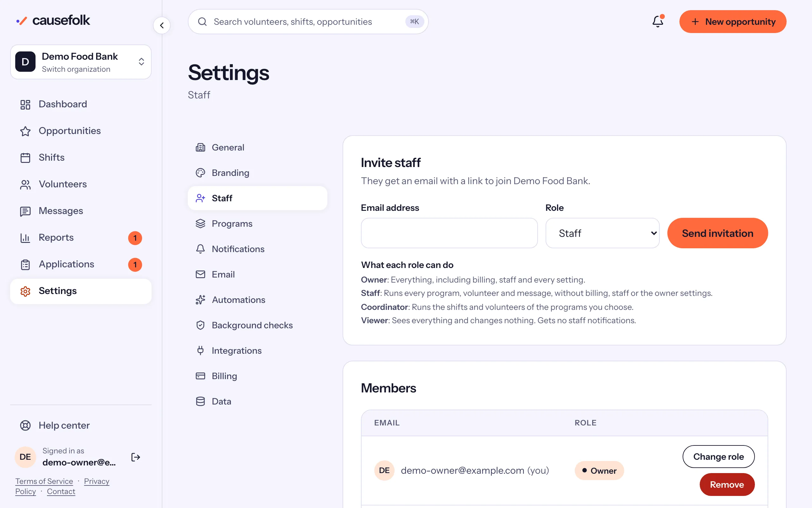Click the Owner role badge
The image size is (812, 508).
(599, 470)
